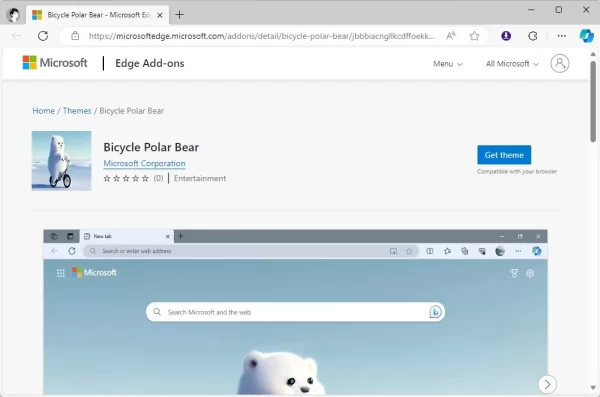
Task: Click the next screenshot arrow
Action: [547, 384]
